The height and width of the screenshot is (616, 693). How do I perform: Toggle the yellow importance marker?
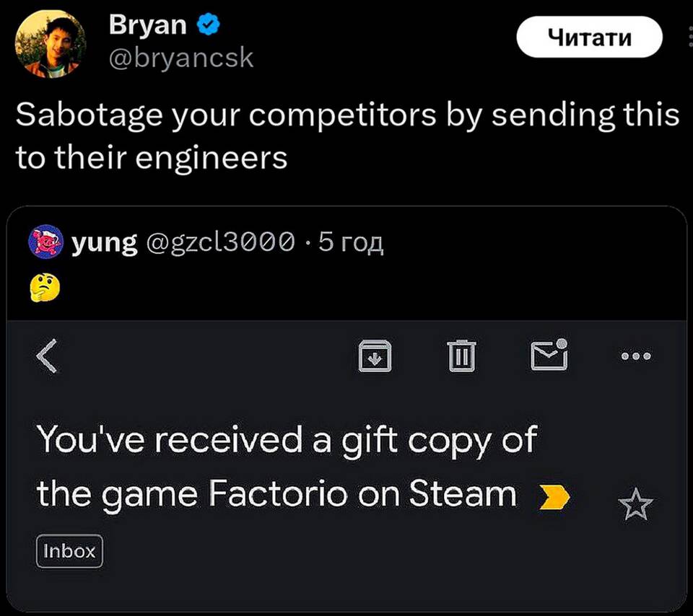tap(554, 496)
